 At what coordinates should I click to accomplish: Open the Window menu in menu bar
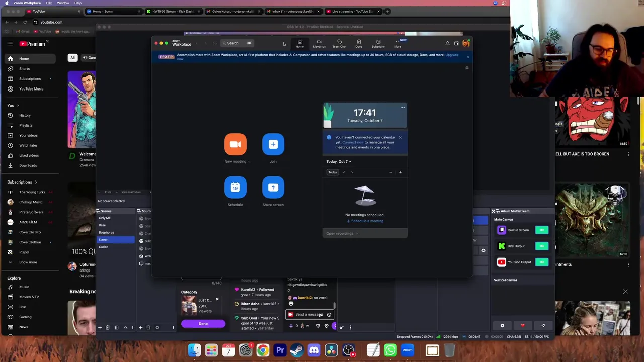pos(63,3)
